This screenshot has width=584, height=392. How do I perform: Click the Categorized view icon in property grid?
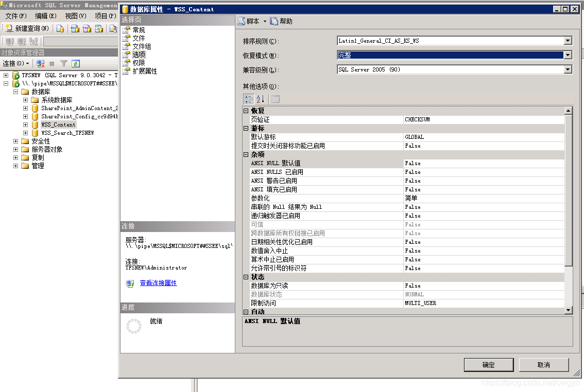pos(248,99)
